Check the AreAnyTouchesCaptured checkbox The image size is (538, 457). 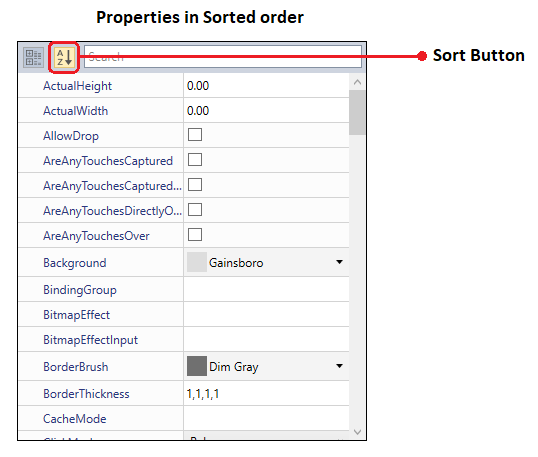click(x=195, y=160)
